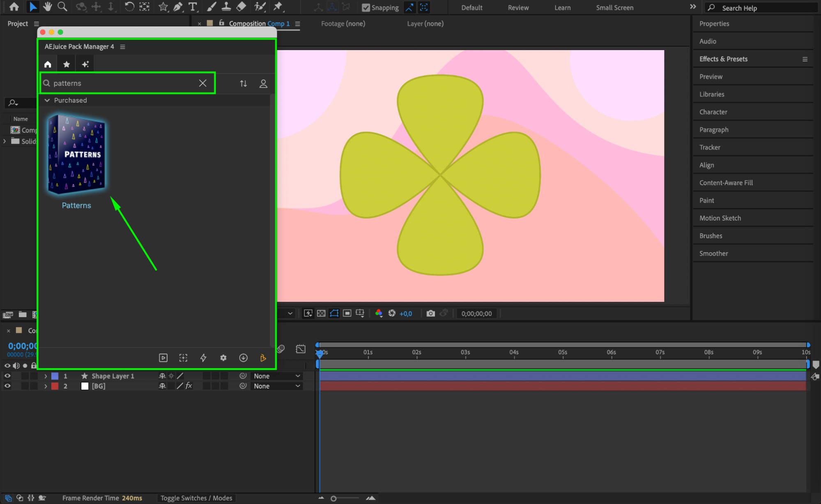Switch to the Review workspace
821x504 pixels.
pos(518,7)
